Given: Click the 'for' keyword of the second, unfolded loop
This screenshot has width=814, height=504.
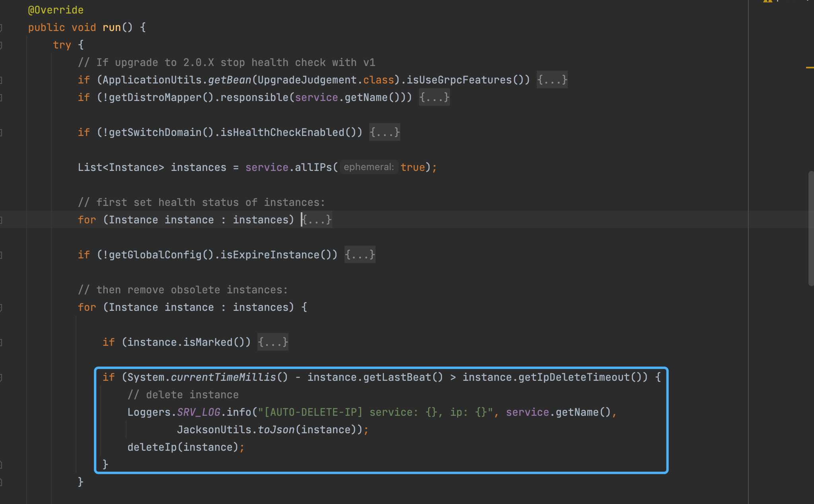Looking at the screenshot, I should coord(87,307).
